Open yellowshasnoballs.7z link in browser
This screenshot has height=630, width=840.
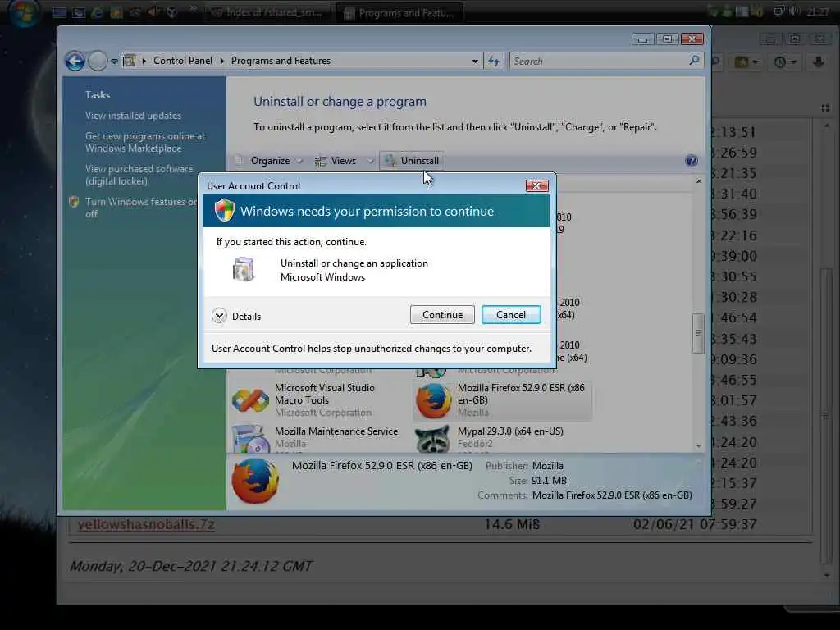pos(146,525)
